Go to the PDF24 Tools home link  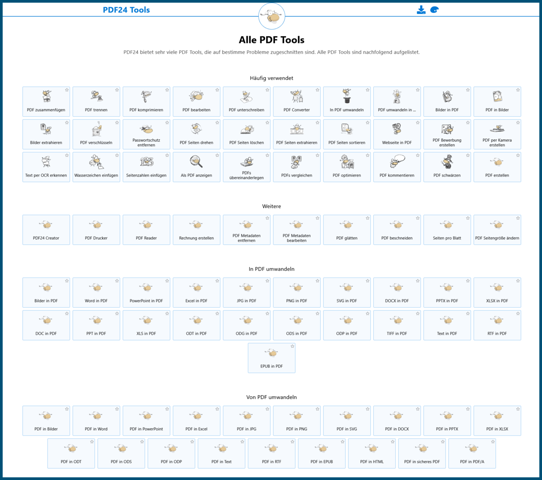[126, 10]
